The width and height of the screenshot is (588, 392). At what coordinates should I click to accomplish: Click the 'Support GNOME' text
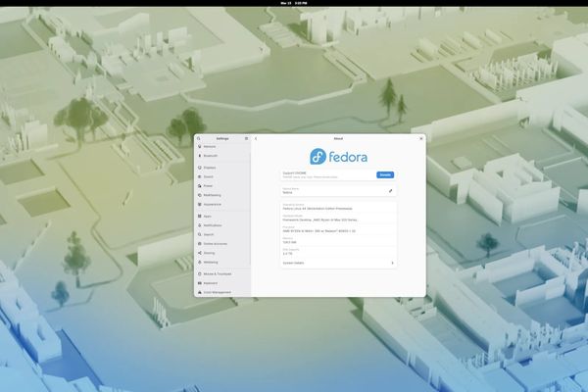coord(295,172)
